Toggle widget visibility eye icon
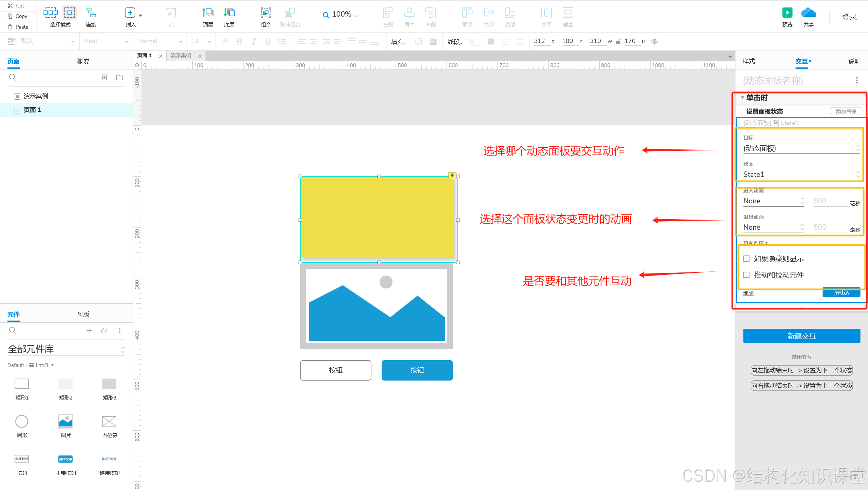The image size is (868, 490). (x=655, y=41)
